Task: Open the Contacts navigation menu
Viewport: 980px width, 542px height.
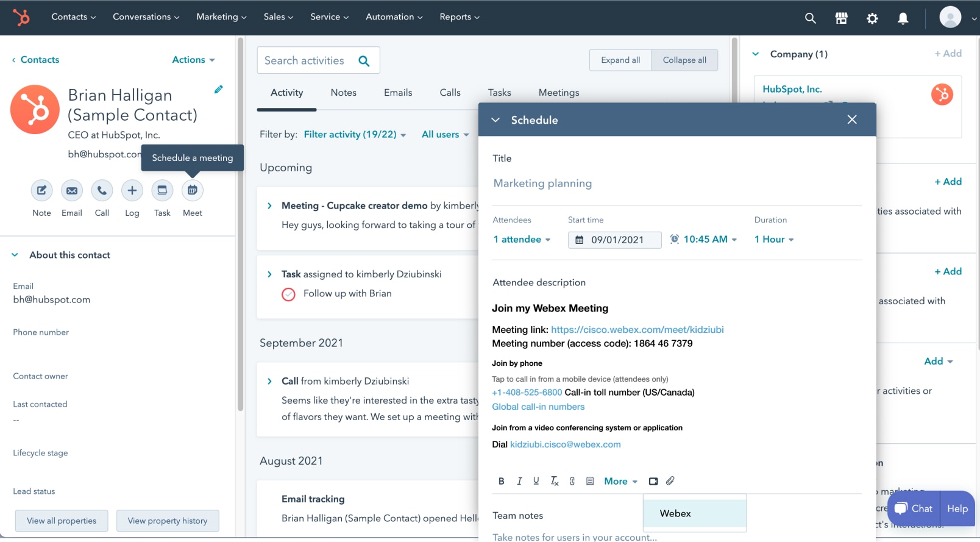Action: tap(74, 17)
